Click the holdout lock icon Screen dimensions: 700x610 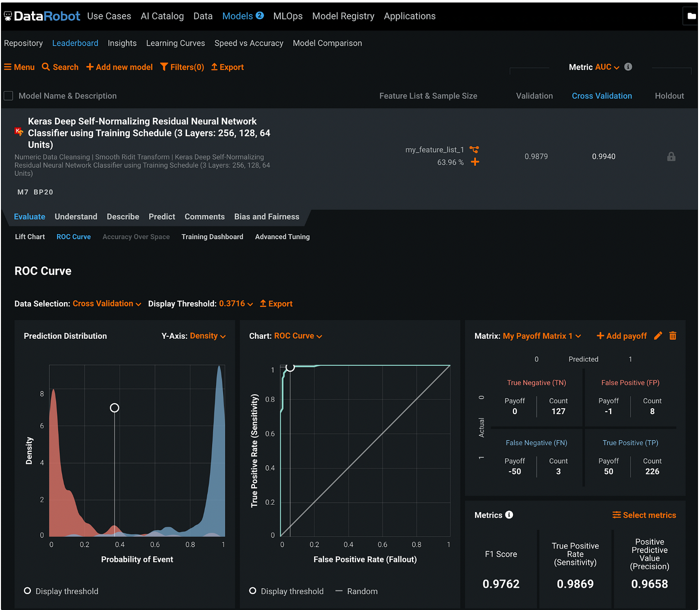click(x=671, y=156)
